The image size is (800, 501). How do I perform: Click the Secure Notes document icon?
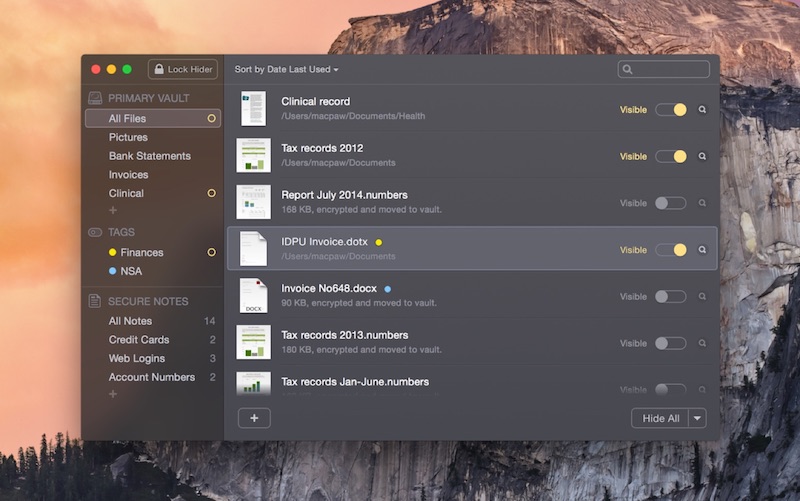(95, 301)
